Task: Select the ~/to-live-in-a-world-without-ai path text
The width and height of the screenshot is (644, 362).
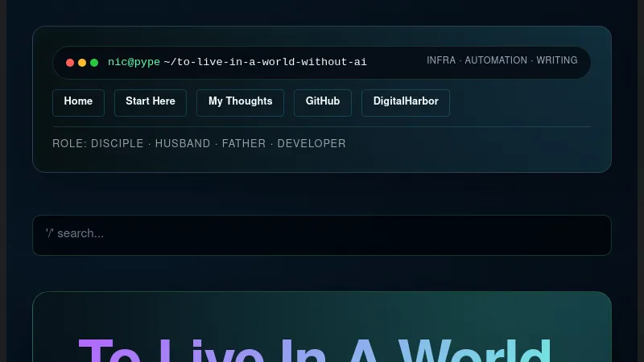Action: click(x=265, y=62)
